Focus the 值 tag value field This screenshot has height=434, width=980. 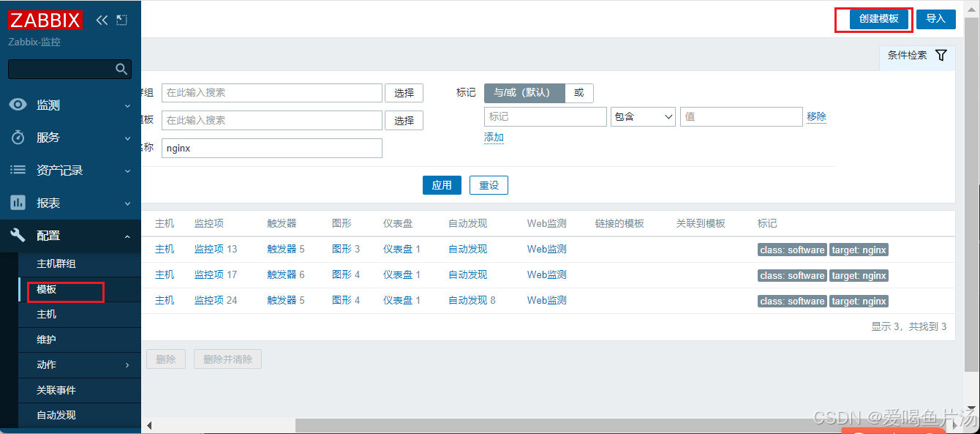point(742,116)
